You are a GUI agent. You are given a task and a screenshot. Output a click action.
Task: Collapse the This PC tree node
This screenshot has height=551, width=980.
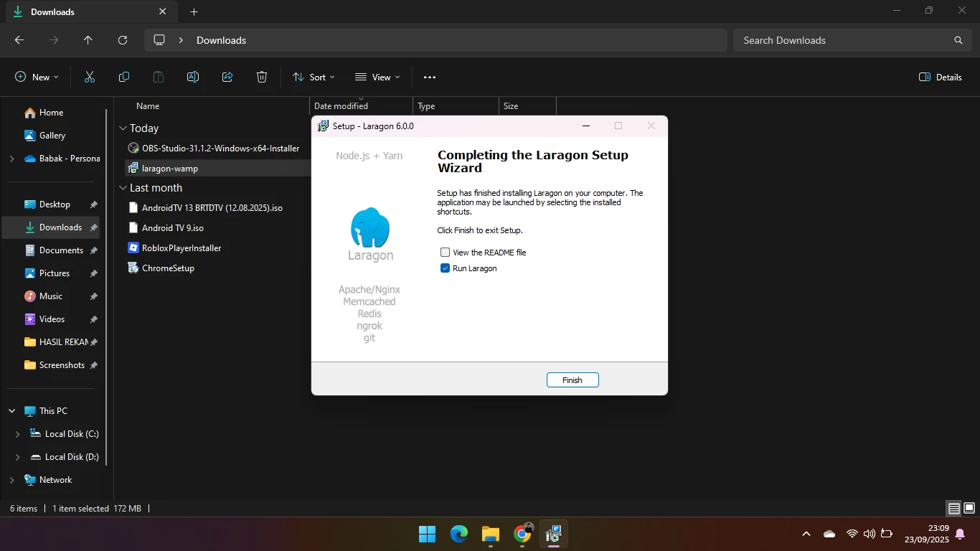12,411
